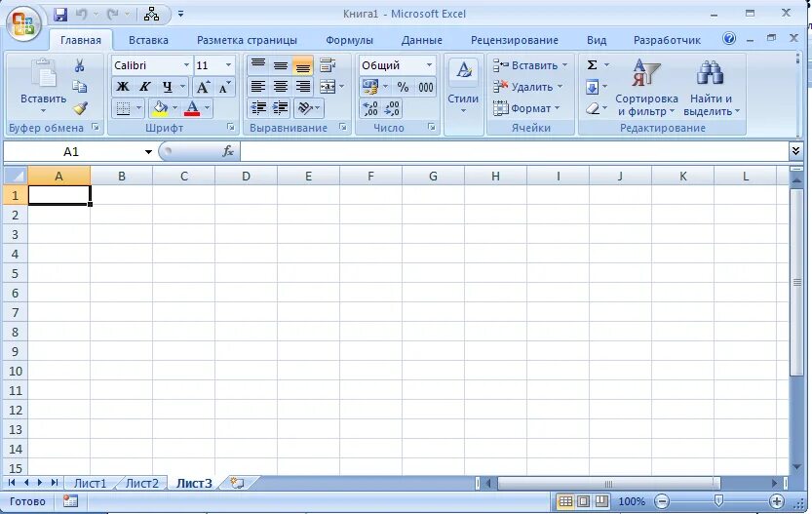
Task: Apply cell borders with the border icon
Action: [x=123, y=107]
